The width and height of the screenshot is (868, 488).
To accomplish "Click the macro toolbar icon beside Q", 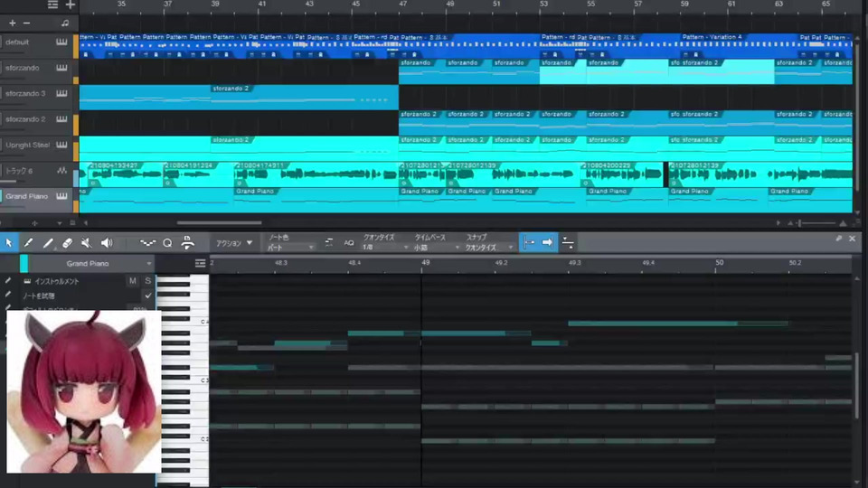I will pos(188,242).
